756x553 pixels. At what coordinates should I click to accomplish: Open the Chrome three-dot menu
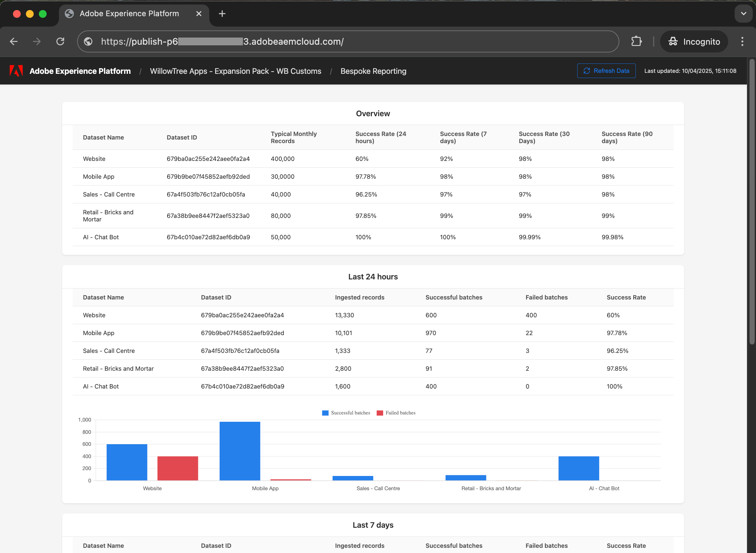[742, 41]
